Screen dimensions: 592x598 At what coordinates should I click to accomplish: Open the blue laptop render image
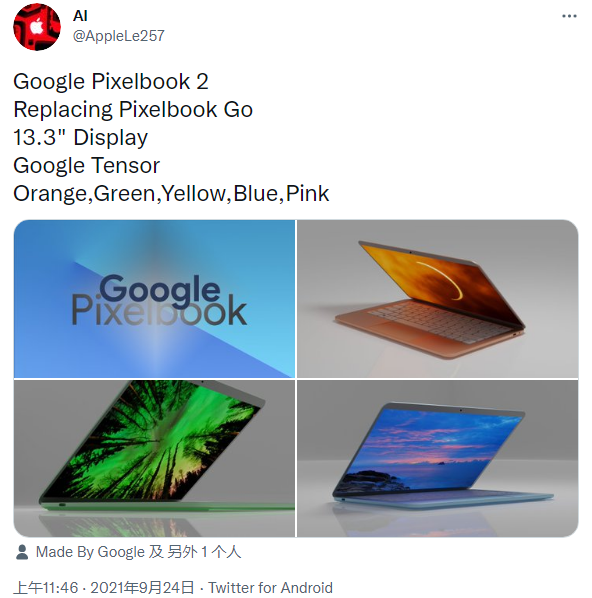pos(438,458)
